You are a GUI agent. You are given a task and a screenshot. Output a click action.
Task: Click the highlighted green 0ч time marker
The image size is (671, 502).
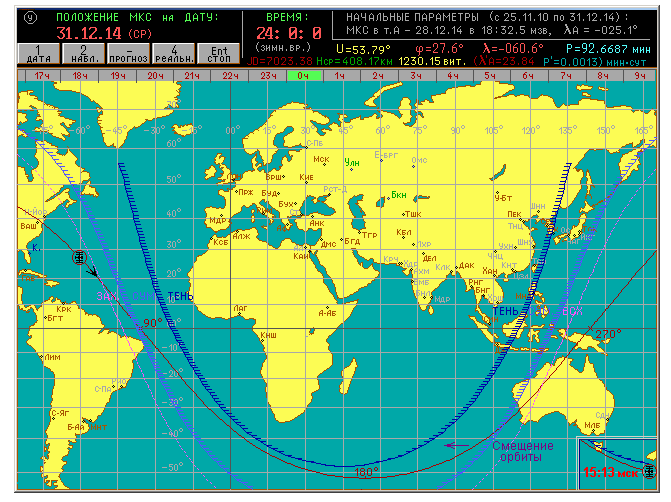304,76
